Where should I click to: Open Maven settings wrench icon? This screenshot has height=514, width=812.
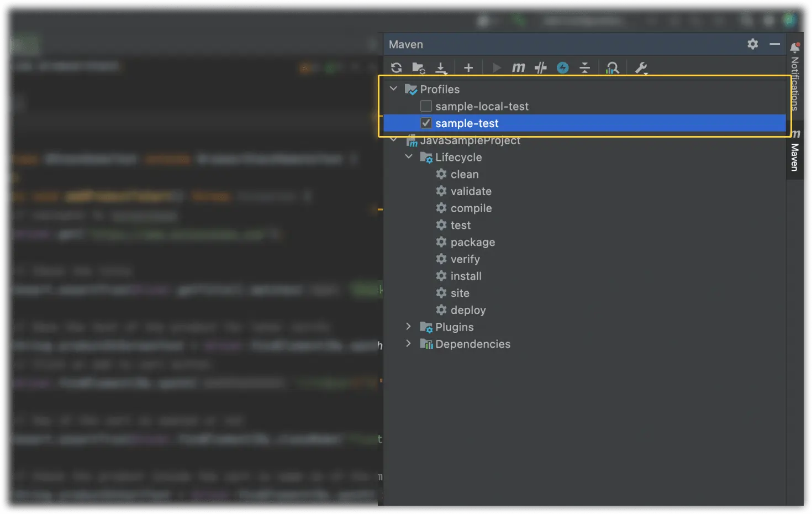click(641, 68)
